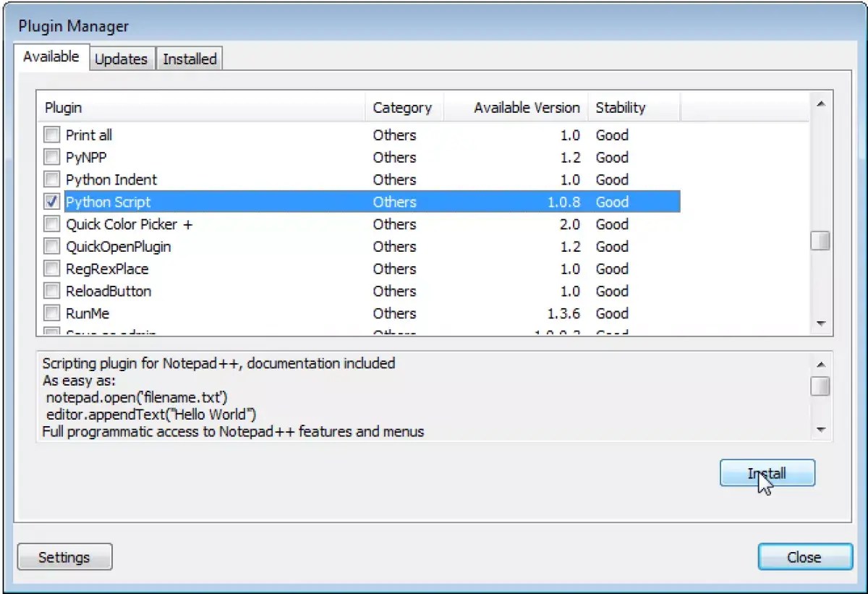This screenshot has width=868, height=594.
Task: Check the Print all plugin checkbox
Action: [x=51, y=135]
